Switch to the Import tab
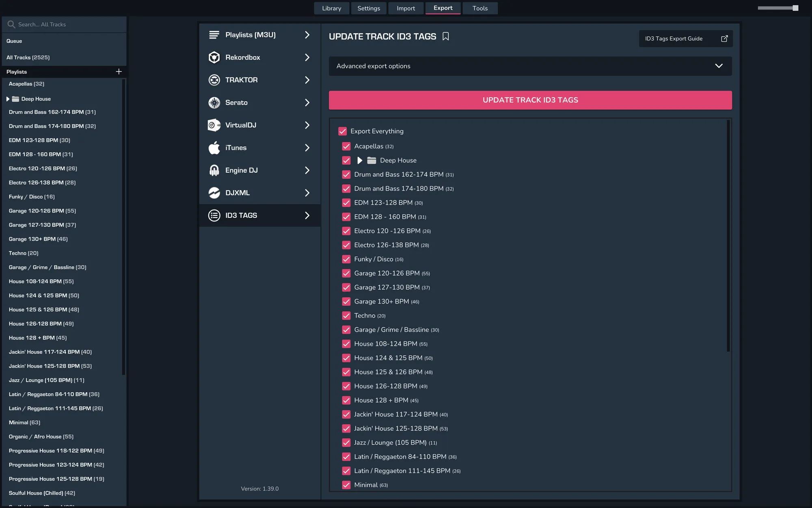The height and width of the screenshot is (508, 812). tap(406, 8)
